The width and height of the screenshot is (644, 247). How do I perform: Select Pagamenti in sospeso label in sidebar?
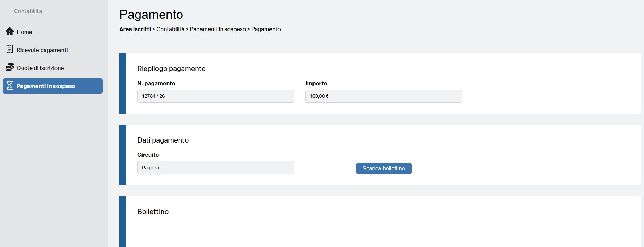point(46,86)
